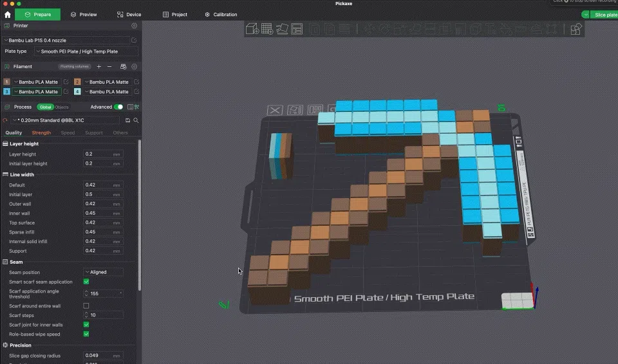Open the Seam position dropdown
The height and width of the screenshot is (364, 618).
103,272
